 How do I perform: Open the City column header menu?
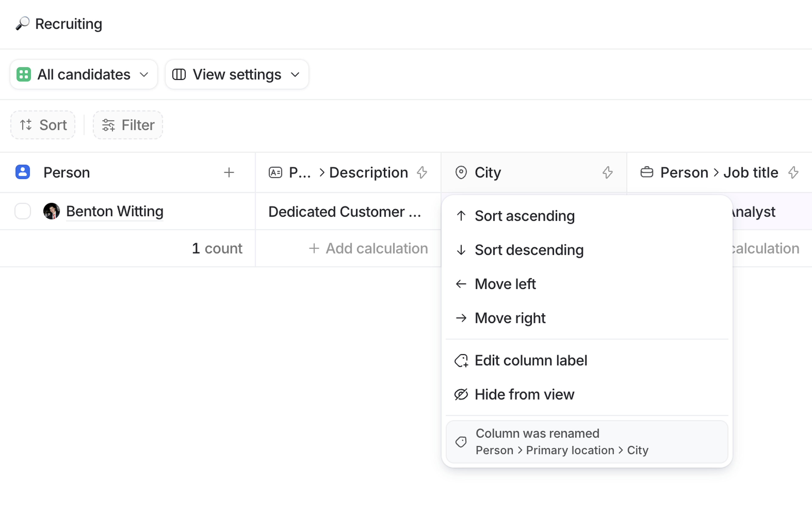coord(488,173)
